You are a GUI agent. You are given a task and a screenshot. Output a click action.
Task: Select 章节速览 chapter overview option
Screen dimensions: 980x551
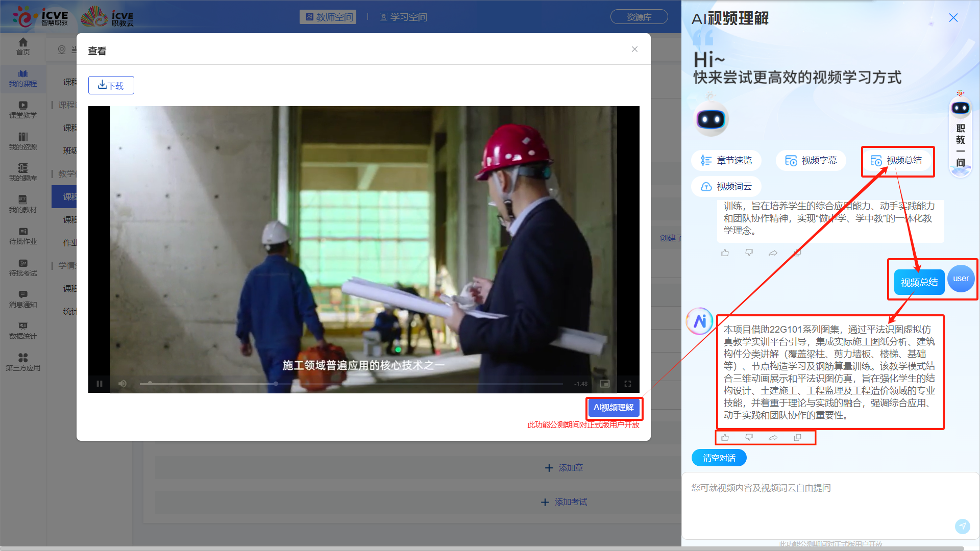pos(726,160)
